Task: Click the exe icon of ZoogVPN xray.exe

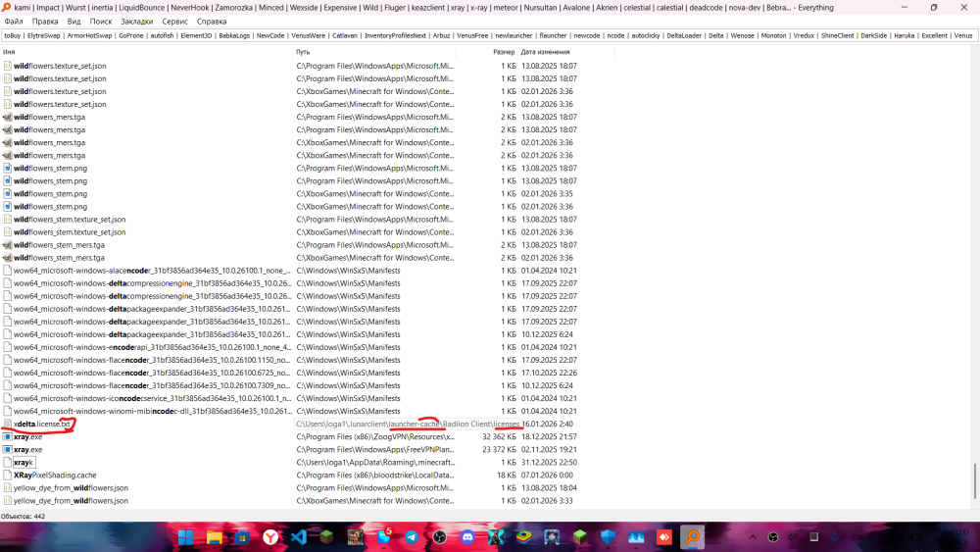Action: (x=8, y=437)
